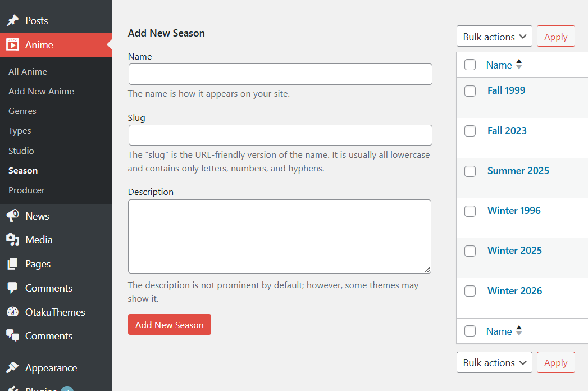588x391 pixels.
Task: Select Producer from the Anime submenu
Action: point(26,190)
